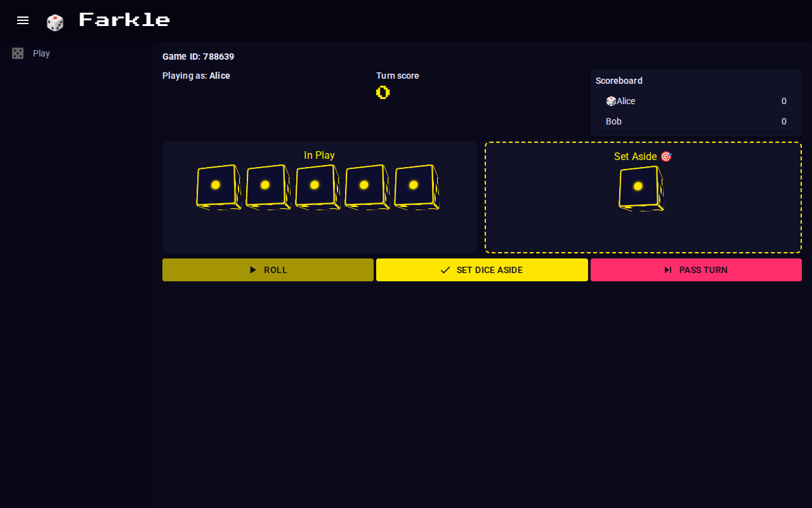The height and width of the screenshot is (508, 812).
Task: Select the fourth die in In Play
Action: pos(367,187)
